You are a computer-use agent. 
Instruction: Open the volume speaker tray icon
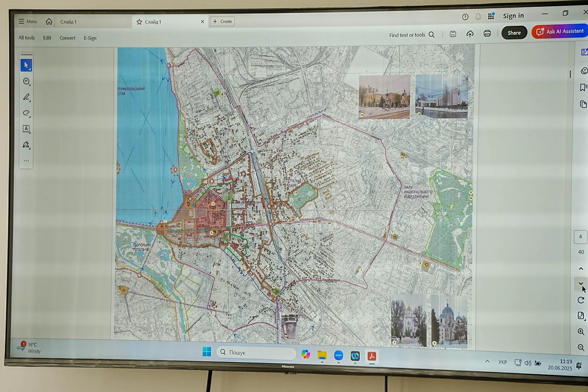pyautogui.click(x=528, y=363)
